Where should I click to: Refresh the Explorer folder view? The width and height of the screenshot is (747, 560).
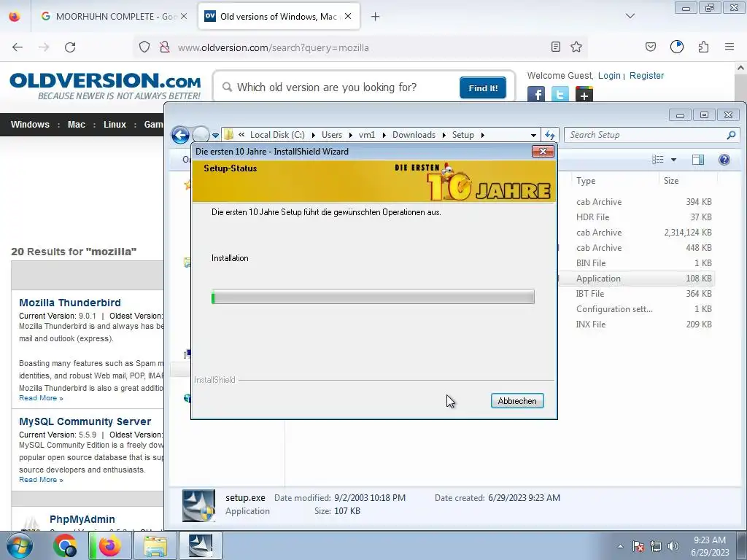pyautogui.click(x=550, y=135)
